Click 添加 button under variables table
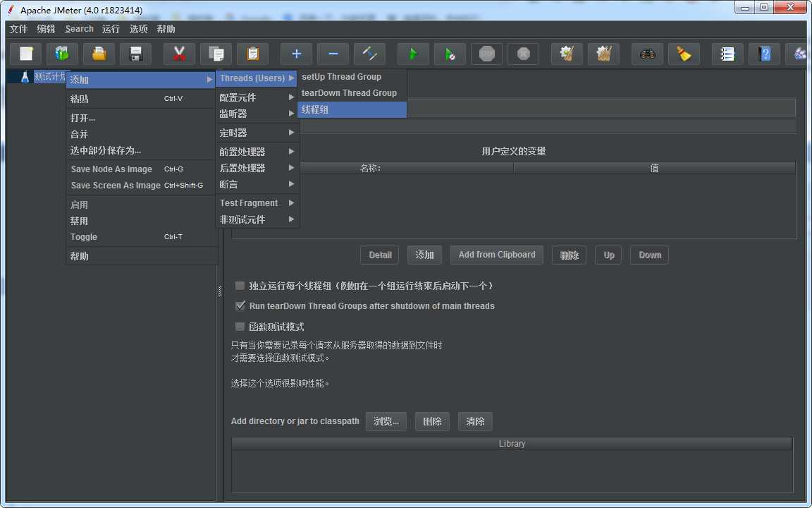The width and height of the screenshot is (812, 508). (x=424, y=255)
